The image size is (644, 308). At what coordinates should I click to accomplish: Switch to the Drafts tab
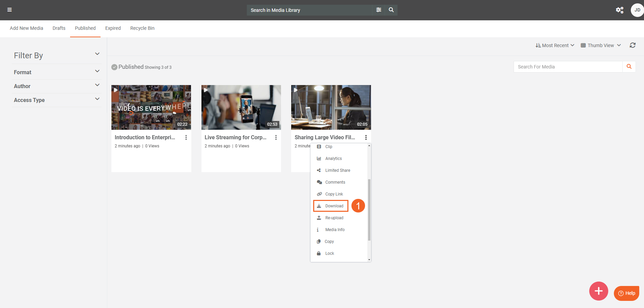point(59,28)
